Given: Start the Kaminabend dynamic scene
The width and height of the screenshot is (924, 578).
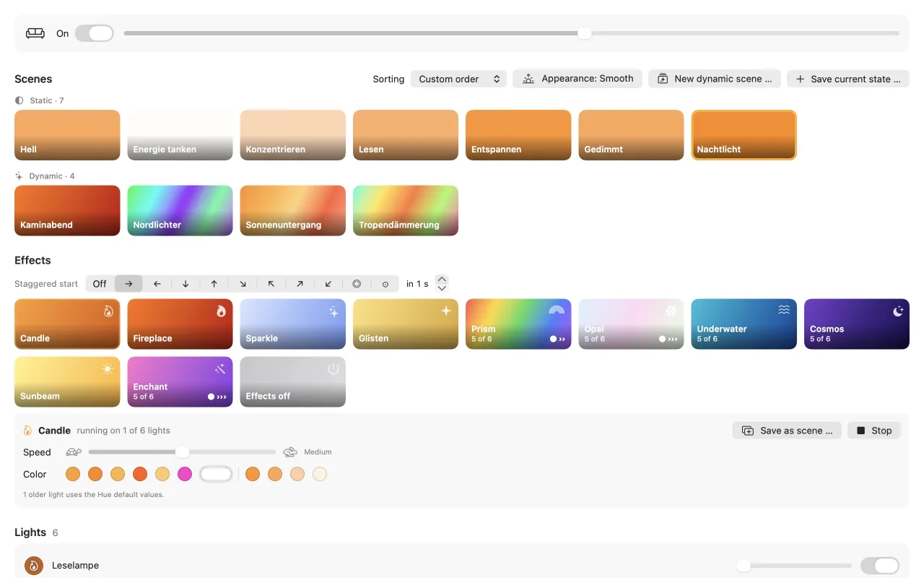Looking at the screenshot, I should [67, 210].
